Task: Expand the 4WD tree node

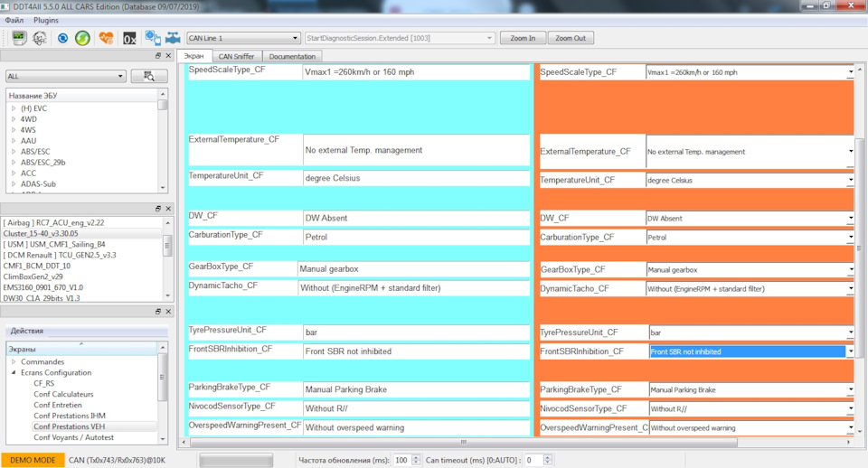Action: point(14,119)
